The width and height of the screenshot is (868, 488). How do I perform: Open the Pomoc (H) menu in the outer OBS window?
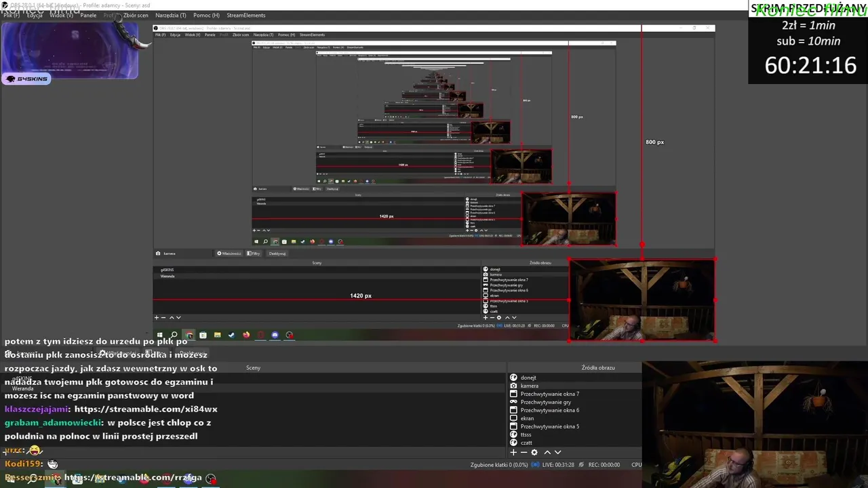coord(206,15)
